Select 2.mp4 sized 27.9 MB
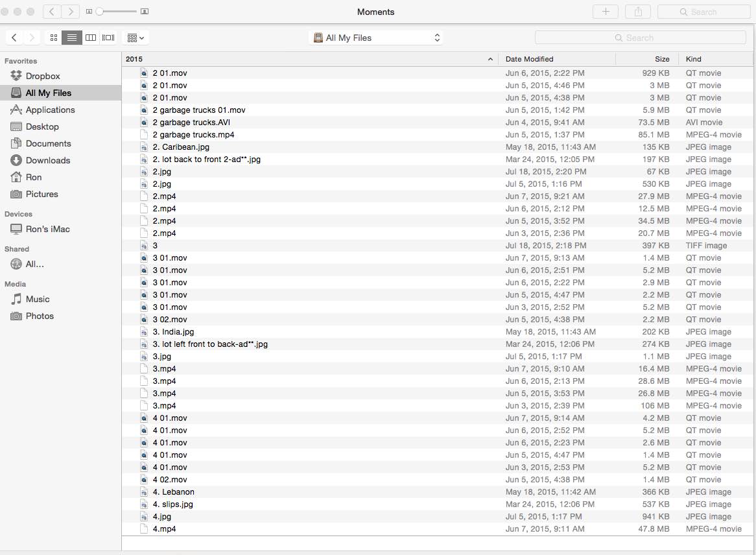756x555 pixels. click(437, 196)
